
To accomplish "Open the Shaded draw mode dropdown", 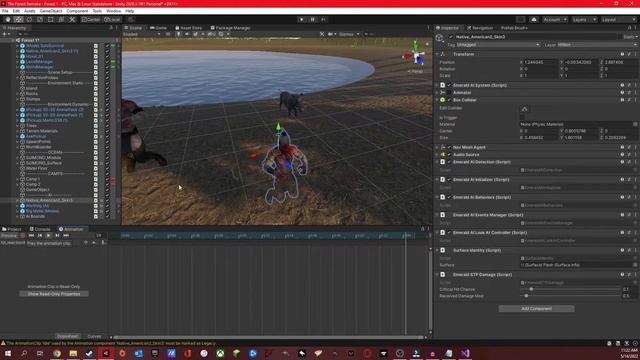I will 142,34.
